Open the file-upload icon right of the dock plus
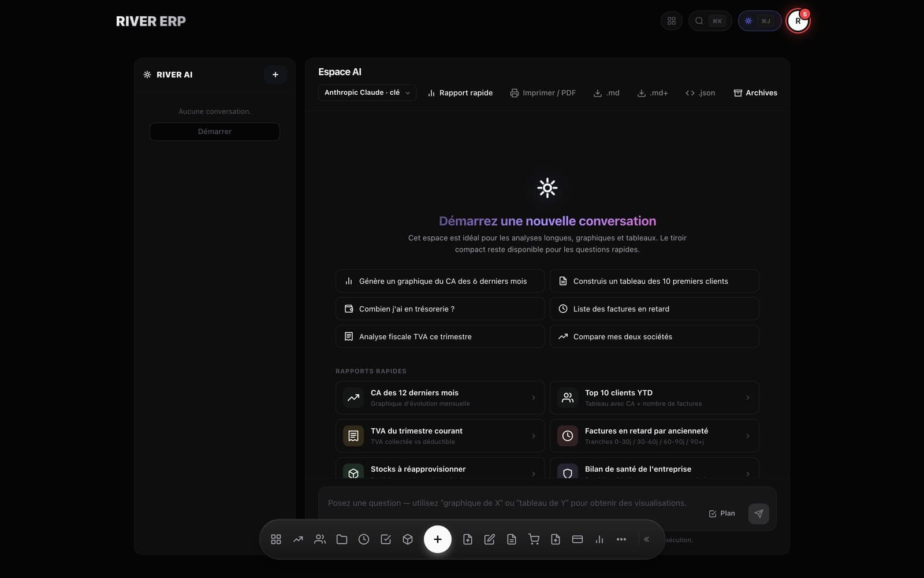The width and height of the screenshot is (924, 578). tap(468, 539)
